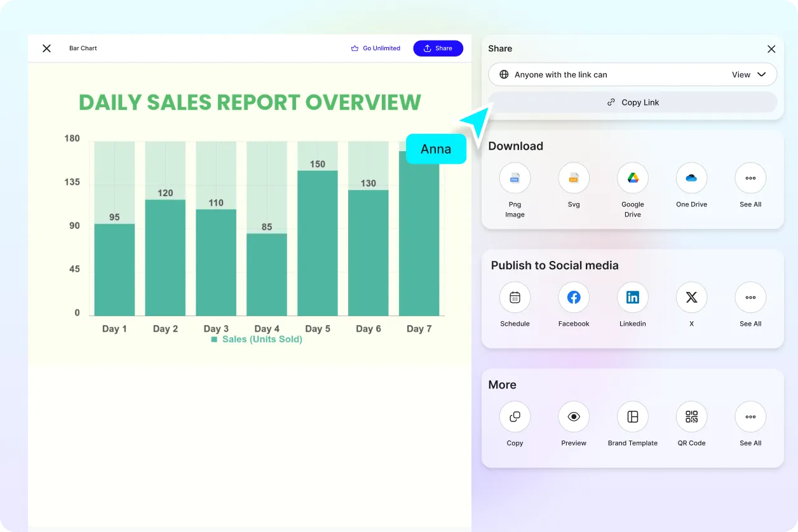Screen dimensions: 798x532
Task: Close the Bar Chart editor with X
Action: (x=46, y=48)
